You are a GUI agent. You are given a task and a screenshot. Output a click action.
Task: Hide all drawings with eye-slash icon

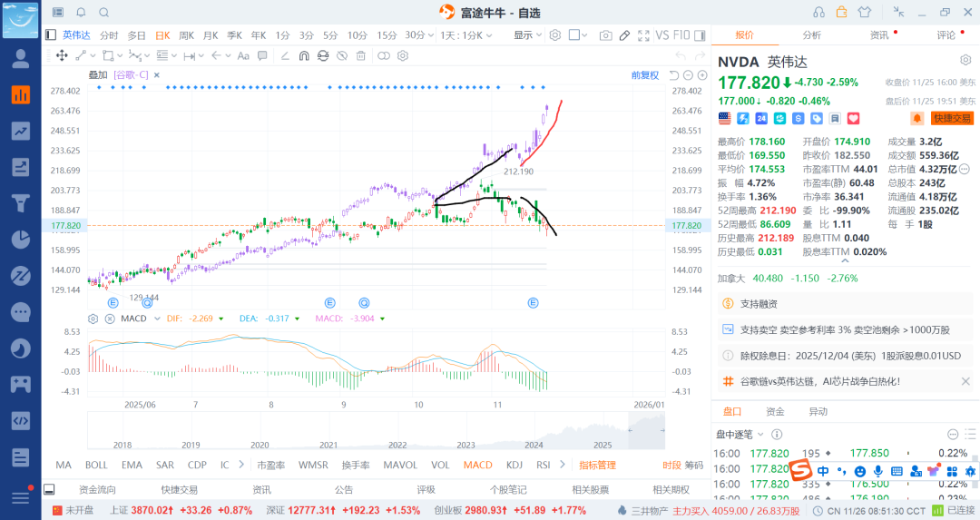point(342,55)
